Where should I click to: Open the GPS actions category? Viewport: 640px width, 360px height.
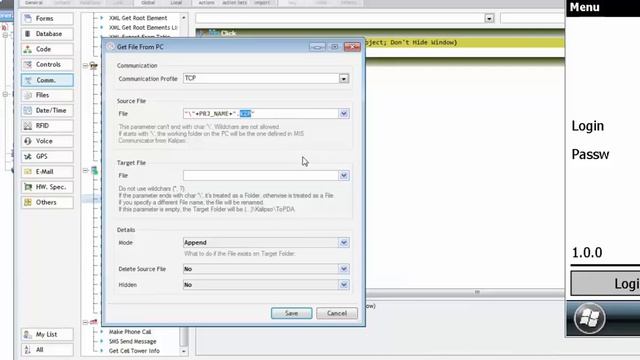click(x=47, y=156)
